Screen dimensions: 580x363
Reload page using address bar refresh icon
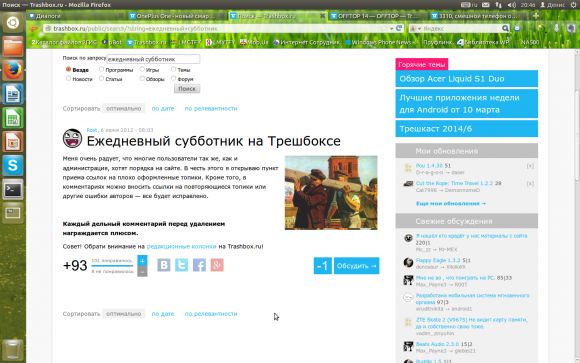[x=399, y=28]
